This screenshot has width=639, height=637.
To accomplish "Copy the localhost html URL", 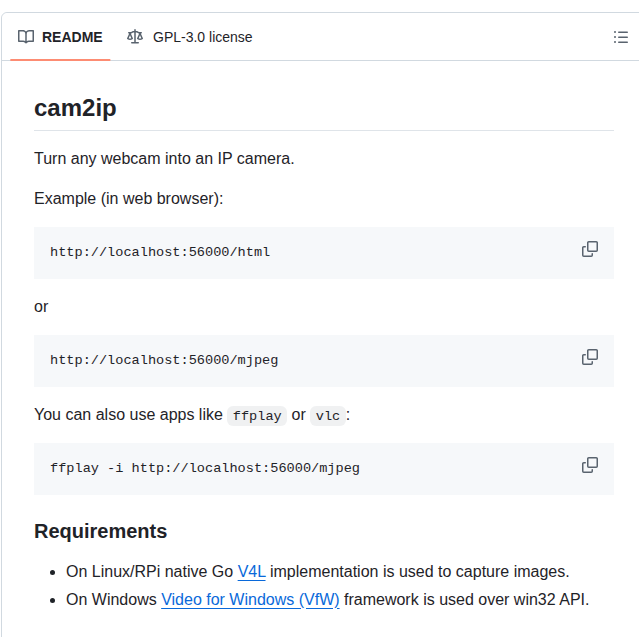I will [590, 249].
